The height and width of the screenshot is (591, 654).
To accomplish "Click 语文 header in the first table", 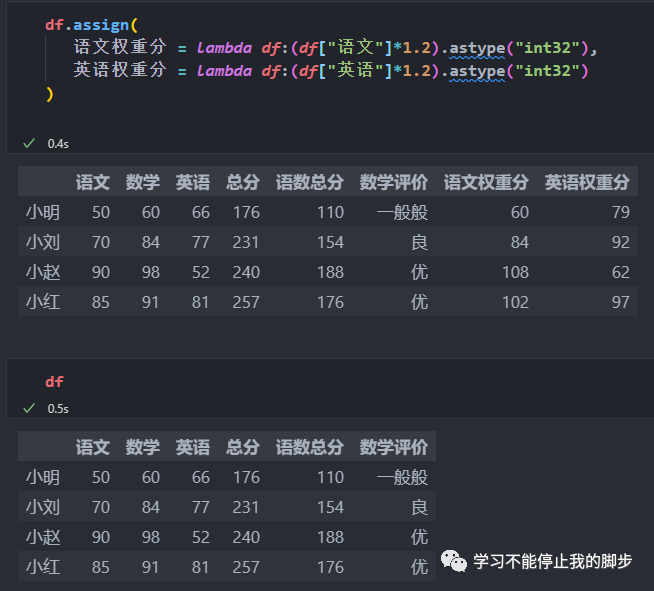I will click(93, 182).
